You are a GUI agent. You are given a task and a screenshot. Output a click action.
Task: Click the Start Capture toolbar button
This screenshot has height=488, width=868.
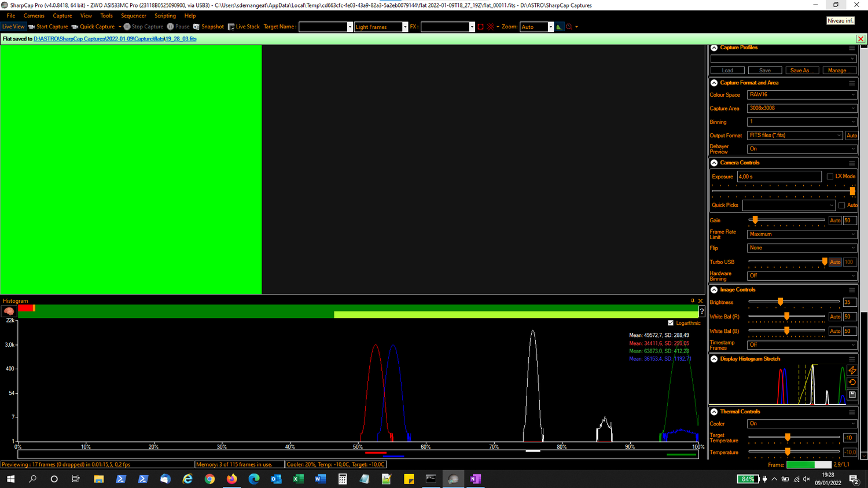48,27
